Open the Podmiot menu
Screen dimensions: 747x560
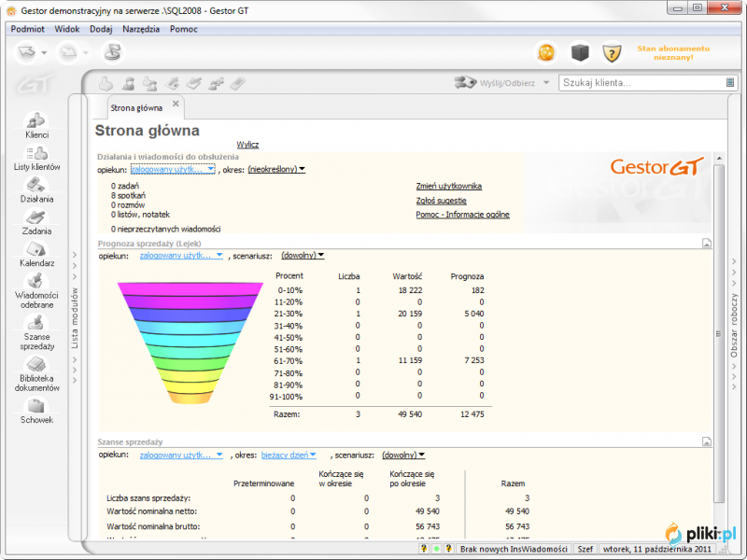pos(28,29)
